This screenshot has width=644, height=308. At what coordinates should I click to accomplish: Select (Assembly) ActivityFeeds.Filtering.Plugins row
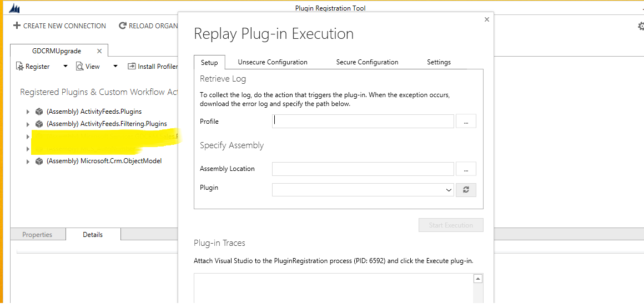point(107,124)
